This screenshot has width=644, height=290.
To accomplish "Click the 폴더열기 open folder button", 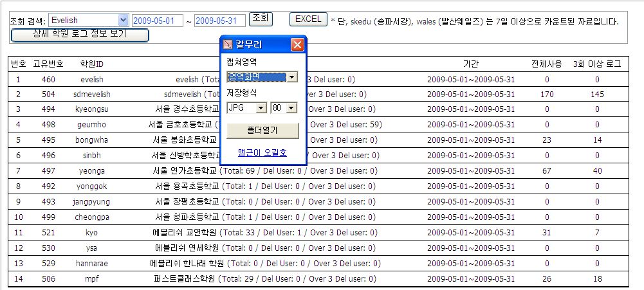I will pyautogui.click(x=262, y=131).
